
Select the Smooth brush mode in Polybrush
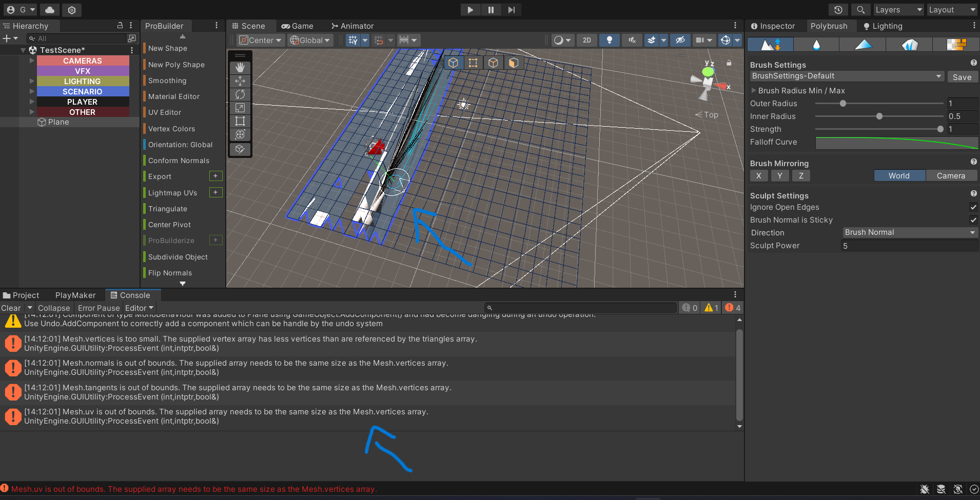point(816,45)
